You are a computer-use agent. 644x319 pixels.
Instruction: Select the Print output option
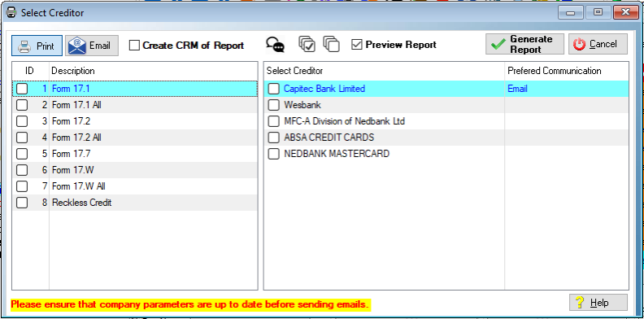pos(37,46)
